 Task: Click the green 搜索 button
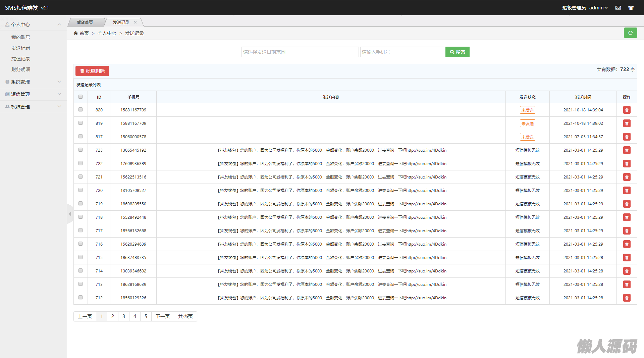[x=457, y=52]
